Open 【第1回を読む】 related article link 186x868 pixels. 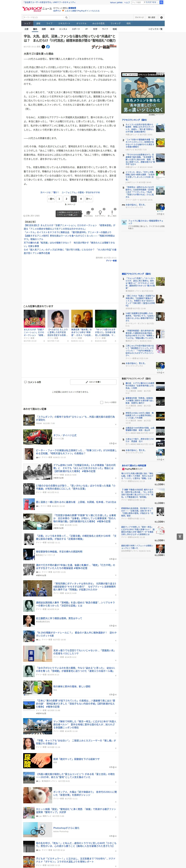tap(69, 227)
